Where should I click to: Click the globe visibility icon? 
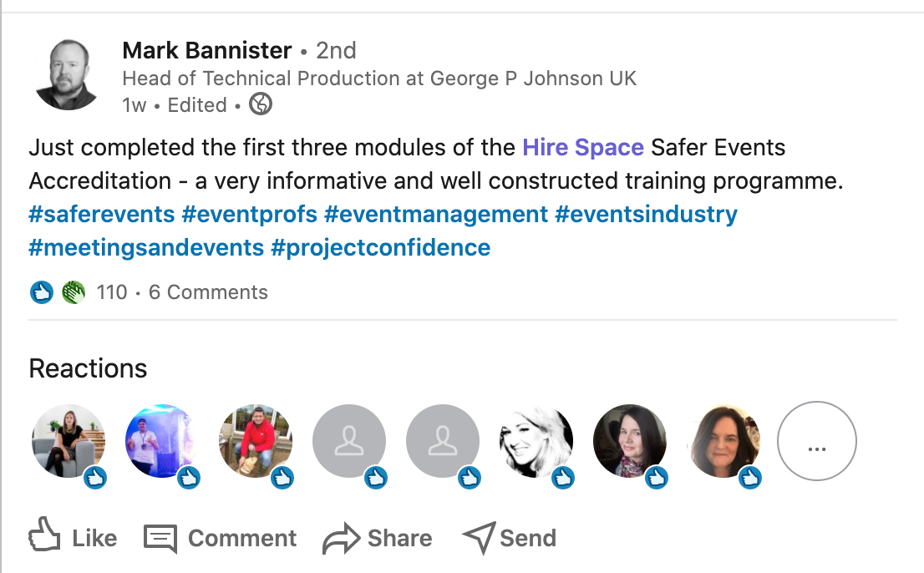261,104
